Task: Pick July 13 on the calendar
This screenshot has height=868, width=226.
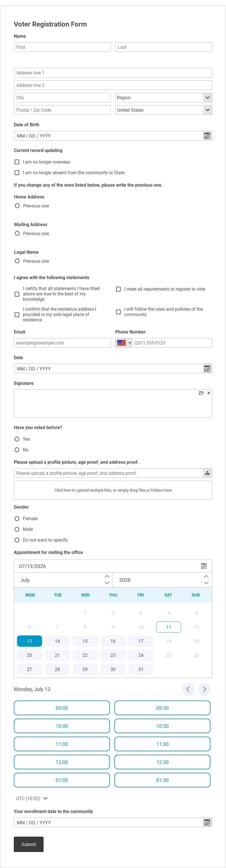Action: [x=29, y=641]
